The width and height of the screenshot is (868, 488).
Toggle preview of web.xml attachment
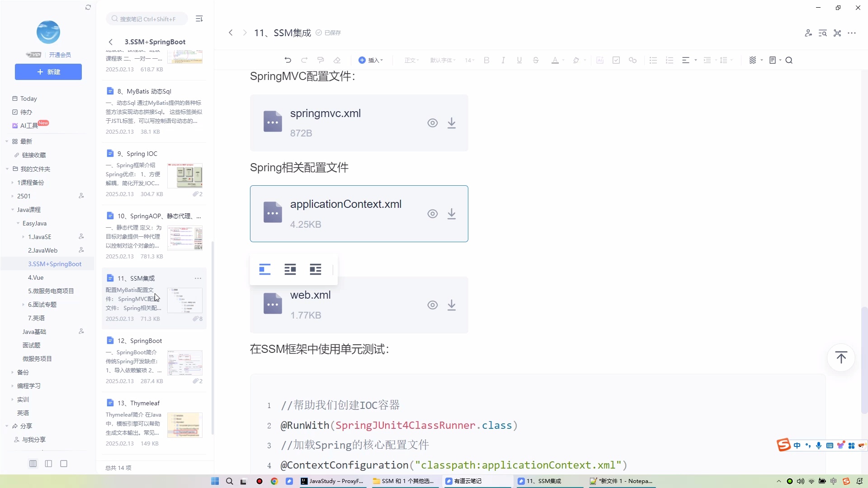click(433, 305)
